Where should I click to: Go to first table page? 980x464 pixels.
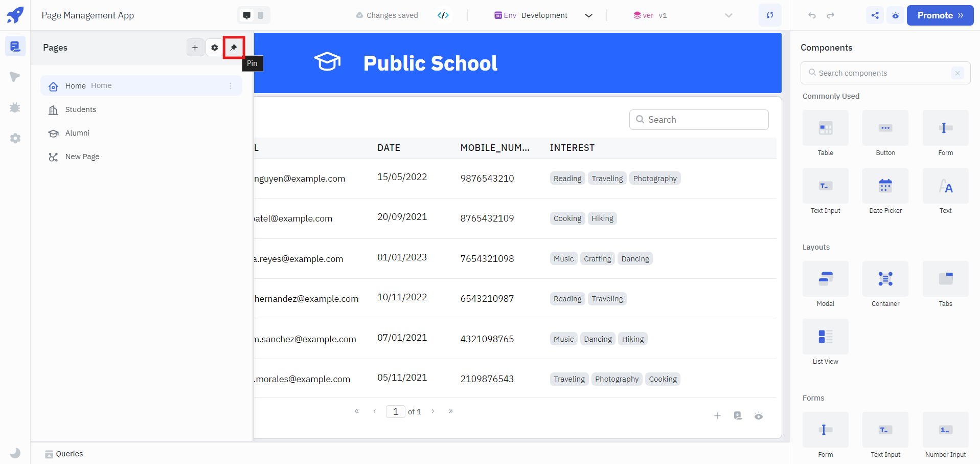pos(357,411)
